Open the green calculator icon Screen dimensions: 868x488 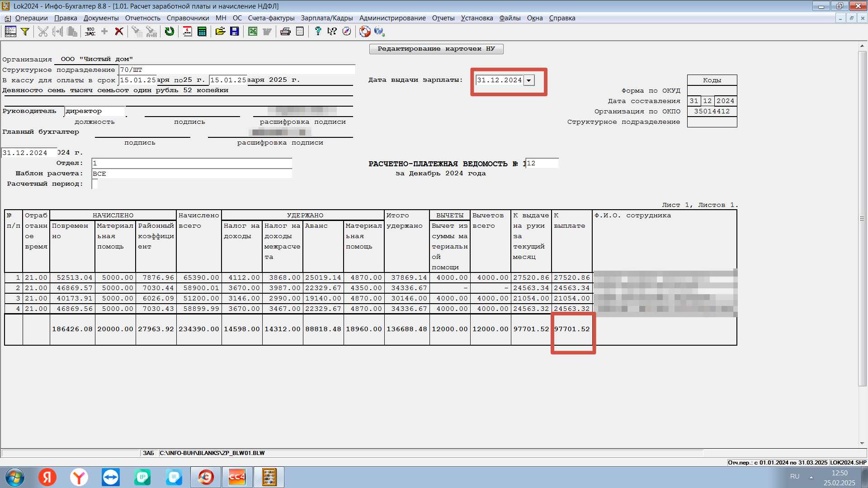pos(202,31)
